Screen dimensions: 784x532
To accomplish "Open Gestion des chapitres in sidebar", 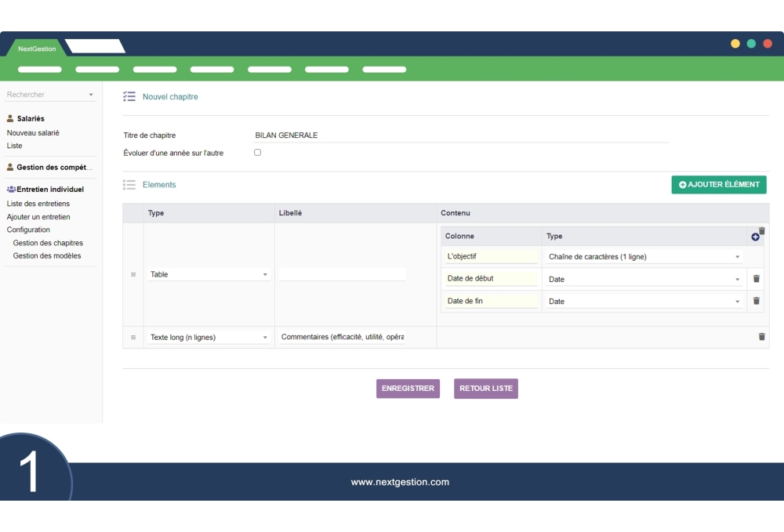I will point(48,243).
